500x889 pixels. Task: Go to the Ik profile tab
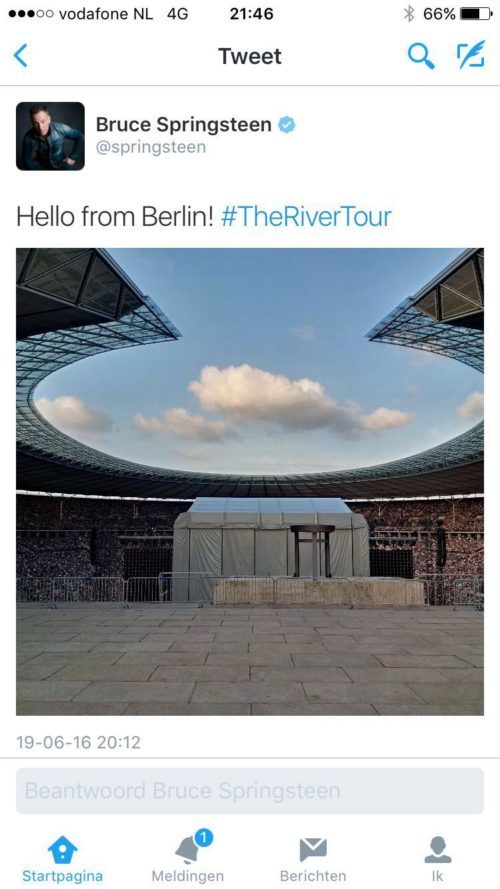[x=438, y=859]
